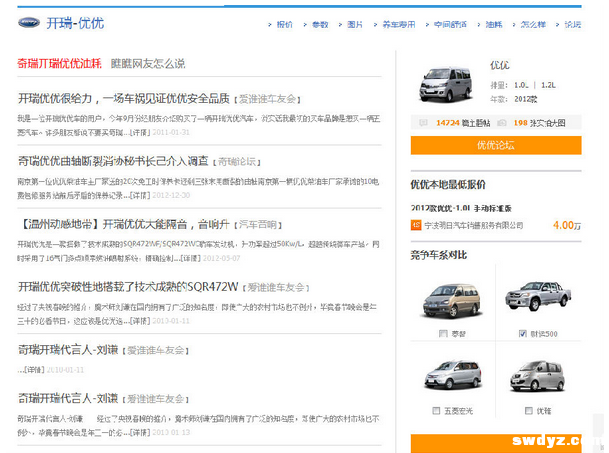Click the orange 4S dealer badge icon
609x453 pixels.
[x=416, y=225]
